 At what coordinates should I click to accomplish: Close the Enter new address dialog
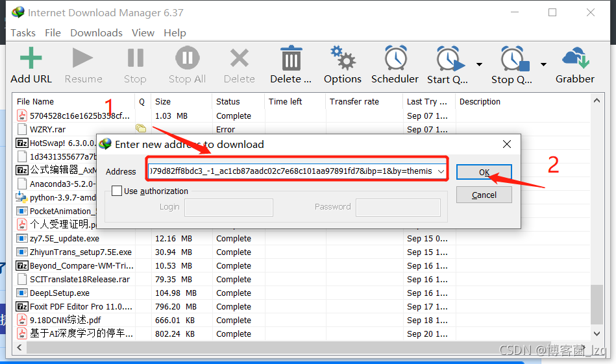tap(507, 144)
